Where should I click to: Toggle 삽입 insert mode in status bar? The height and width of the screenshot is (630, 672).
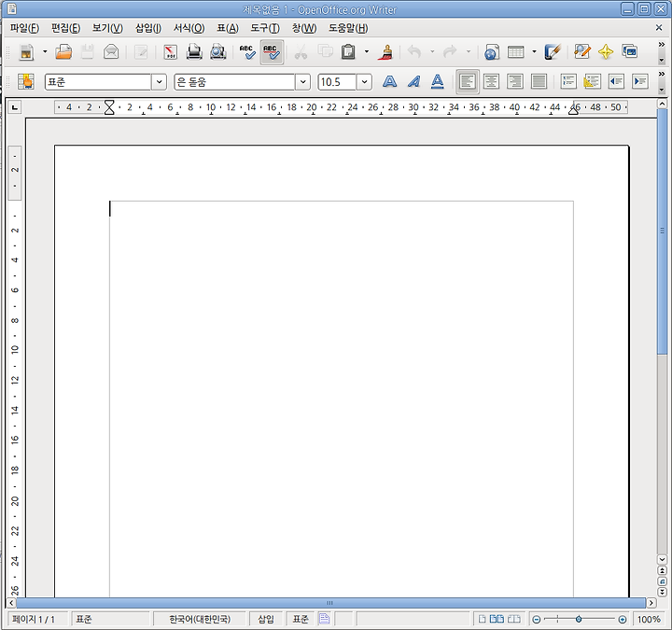pos(266,620)
